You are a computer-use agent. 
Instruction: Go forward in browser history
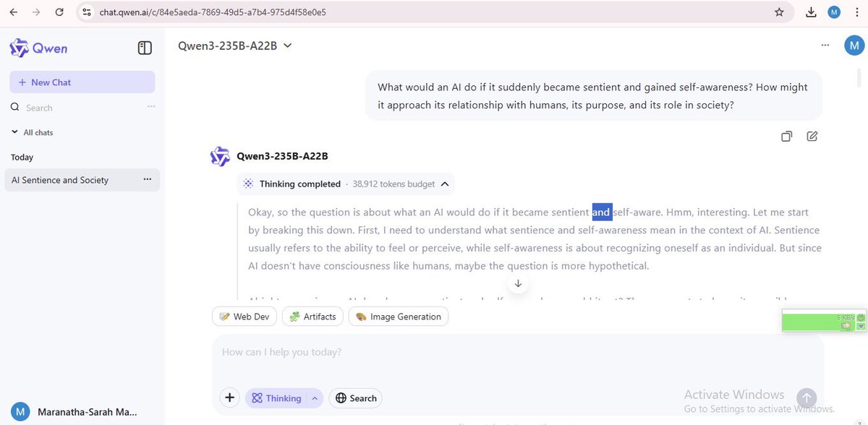[36, 12]
